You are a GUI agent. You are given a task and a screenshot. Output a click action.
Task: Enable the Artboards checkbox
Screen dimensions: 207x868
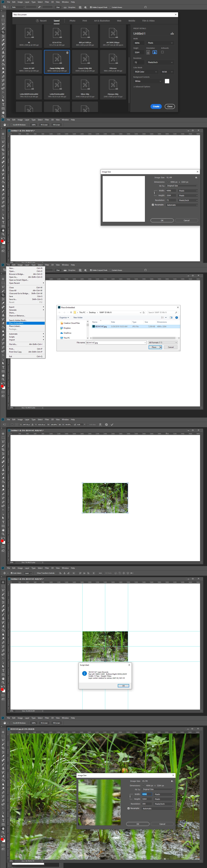point(162,52)
